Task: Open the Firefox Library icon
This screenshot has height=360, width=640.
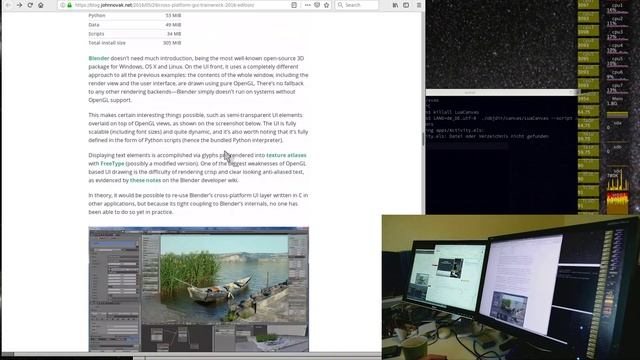Action: (x=395, y=5)
